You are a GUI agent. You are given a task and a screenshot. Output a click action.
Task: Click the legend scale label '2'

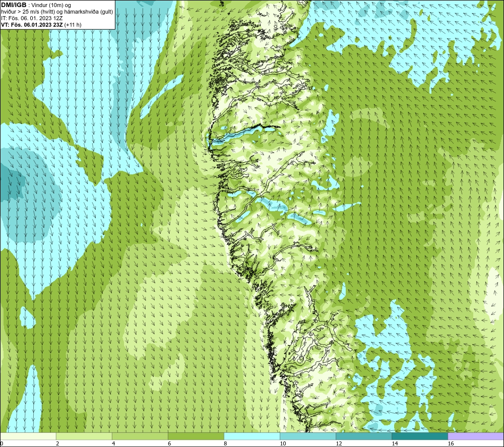click(57, 444)
